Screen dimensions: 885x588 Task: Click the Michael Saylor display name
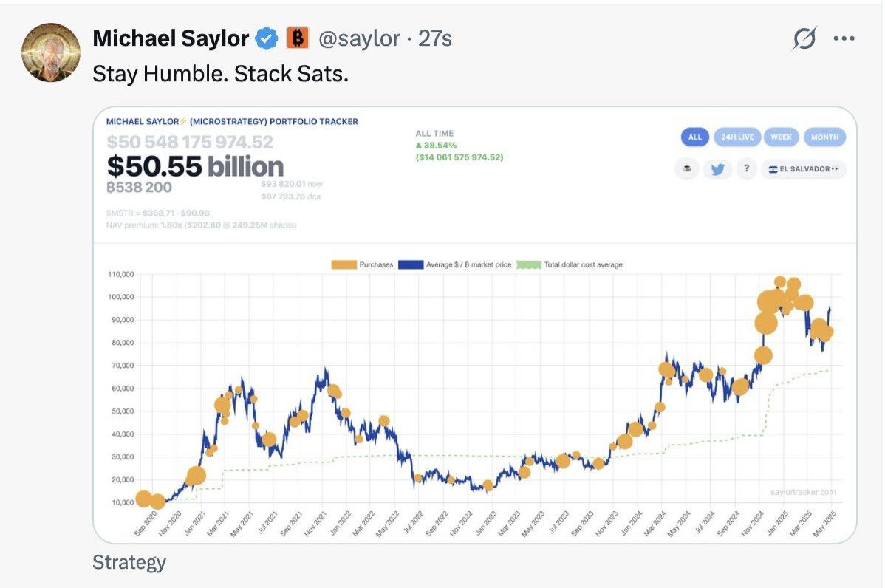[171, 38]
